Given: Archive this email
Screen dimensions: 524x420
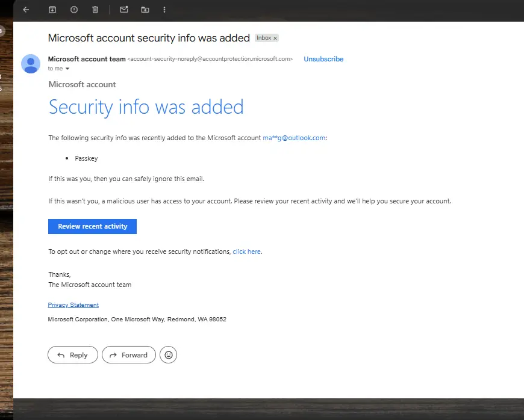Looking at the screenshot, I should [52, 10].
